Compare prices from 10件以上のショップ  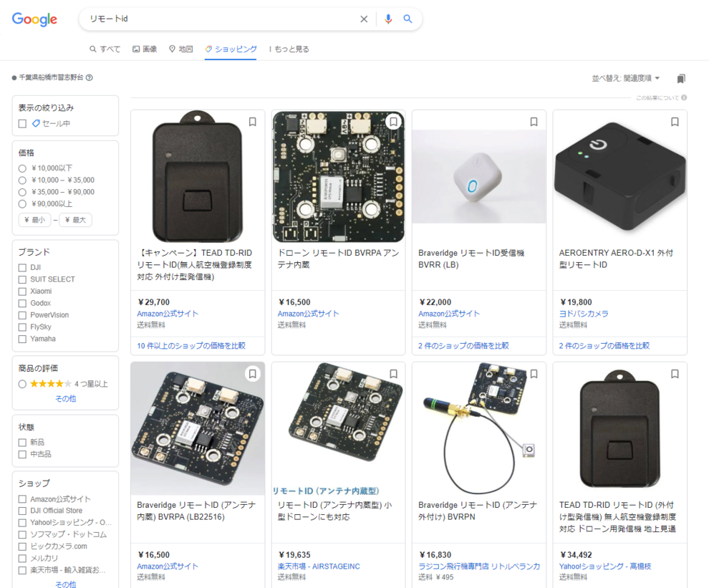pyautogui.click(x=190, y=345)
